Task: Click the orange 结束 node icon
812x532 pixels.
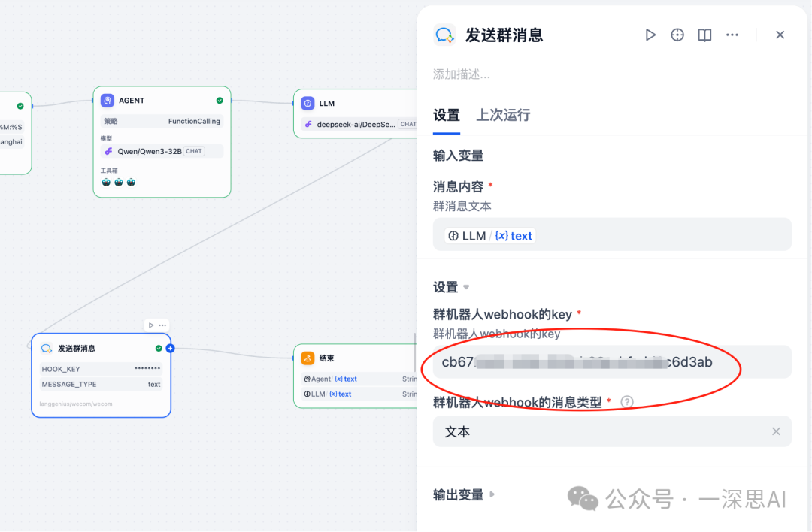Action: tap(308, 358)
